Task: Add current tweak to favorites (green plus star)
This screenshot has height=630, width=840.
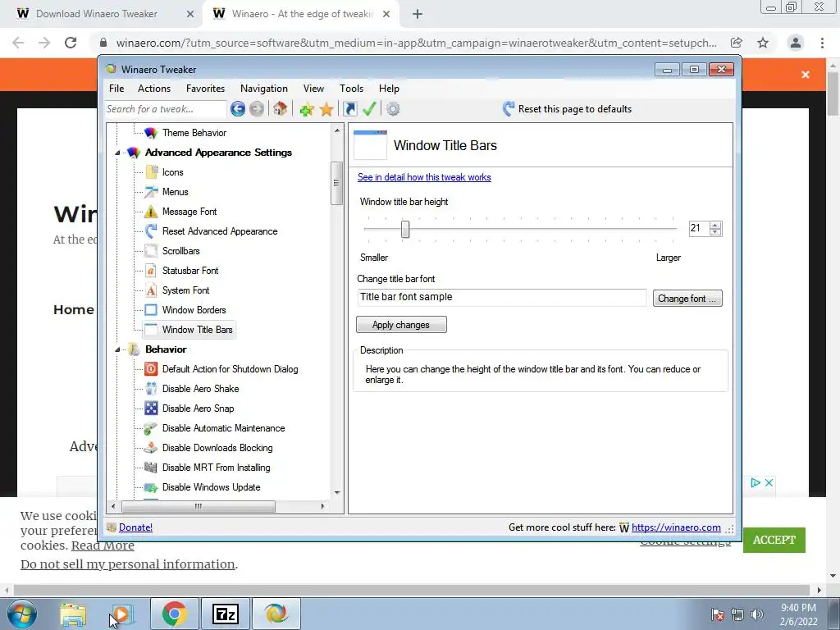Action: tap(307, 109)
